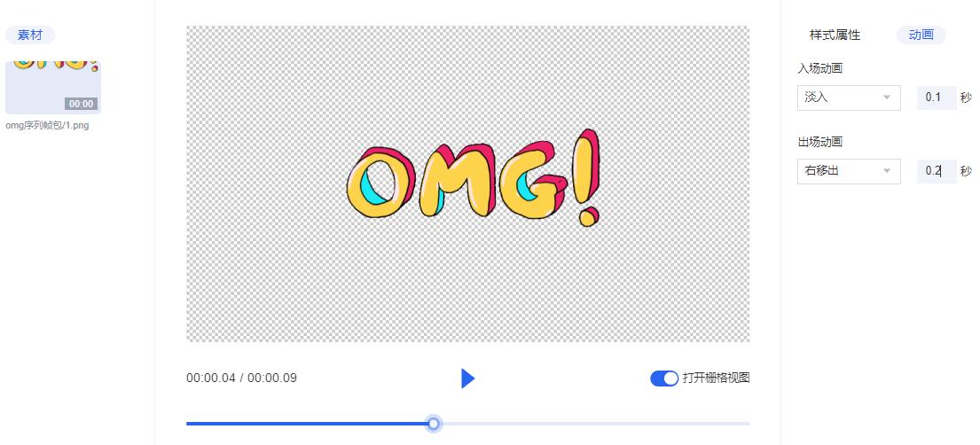
Task: Click the 00:00 duration badge on thumbnail
Action: pos(82,104)
